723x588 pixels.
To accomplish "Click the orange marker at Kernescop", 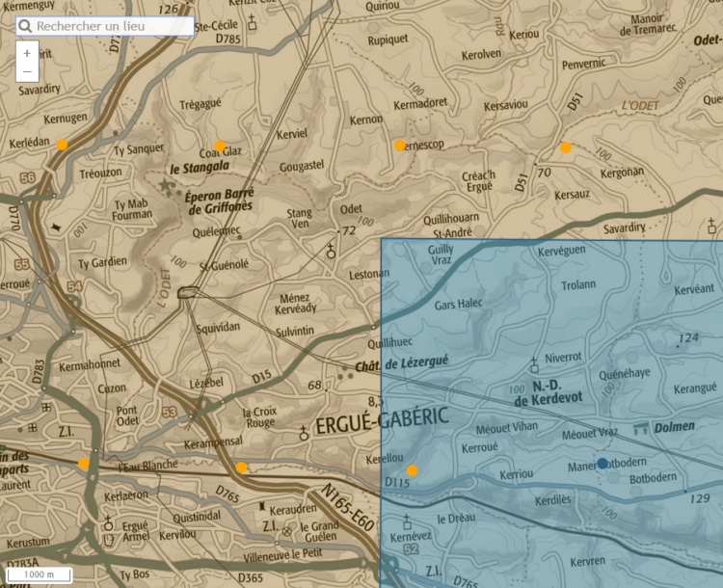I will (400, 146).
